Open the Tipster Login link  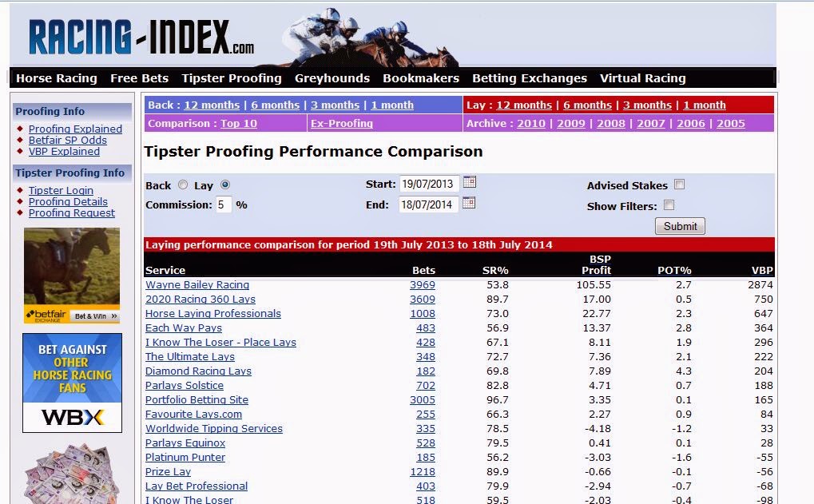coord(61,190)
